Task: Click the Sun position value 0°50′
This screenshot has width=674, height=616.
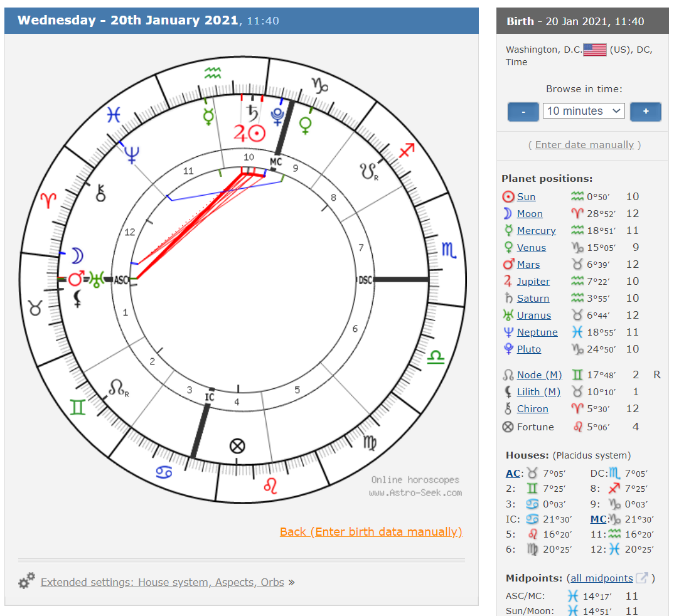Action: [598, 197]
